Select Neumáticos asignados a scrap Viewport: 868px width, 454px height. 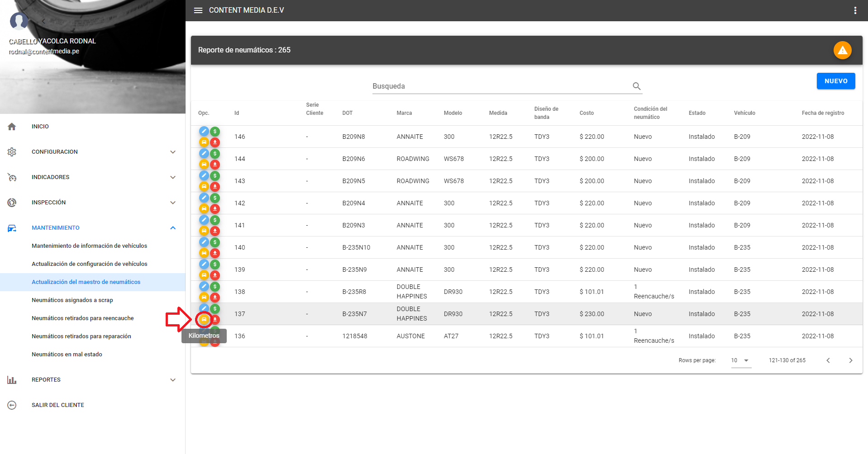[72, 300]
